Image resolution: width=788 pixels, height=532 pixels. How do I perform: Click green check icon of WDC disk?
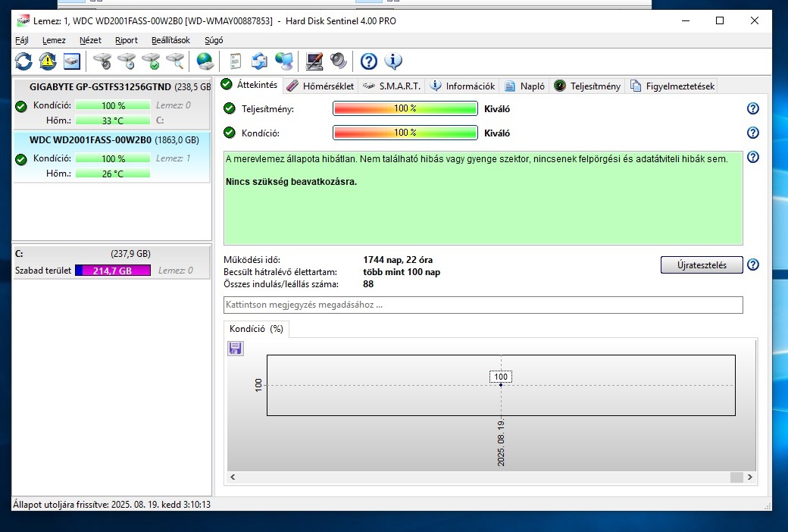pos(21,159)
